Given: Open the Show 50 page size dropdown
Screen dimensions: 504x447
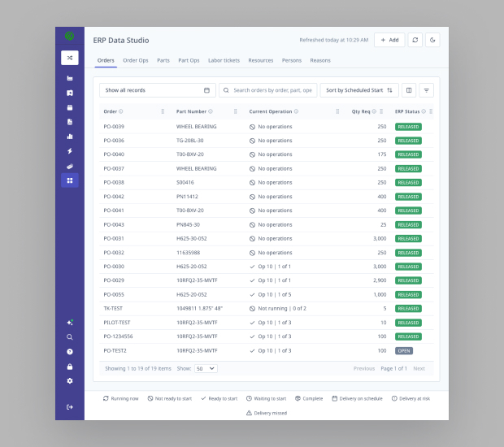Looking at the screenshot, I should pyautogui.click(x=206, y=368).
